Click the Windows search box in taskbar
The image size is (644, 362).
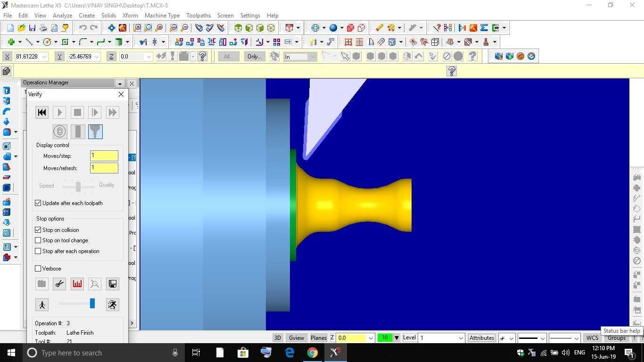pos(104,353)
